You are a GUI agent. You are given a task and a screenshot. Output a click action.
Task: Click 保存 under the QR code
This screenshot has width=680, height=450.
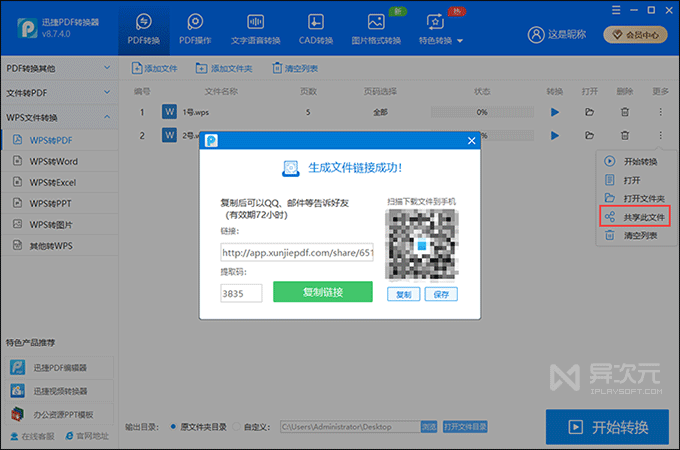coord(441,294)
